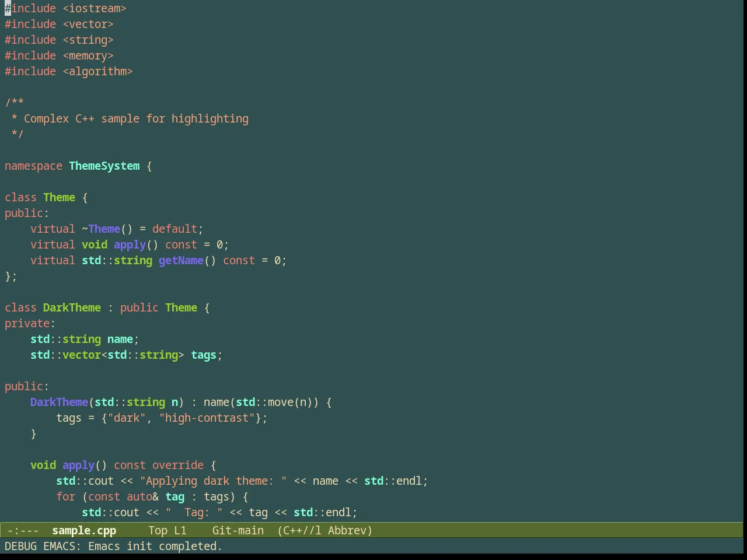The height and width of the screenshot is (560, 747).
Task: Click the '" Tag: "' string literal
Action: (x=194, y=512)
